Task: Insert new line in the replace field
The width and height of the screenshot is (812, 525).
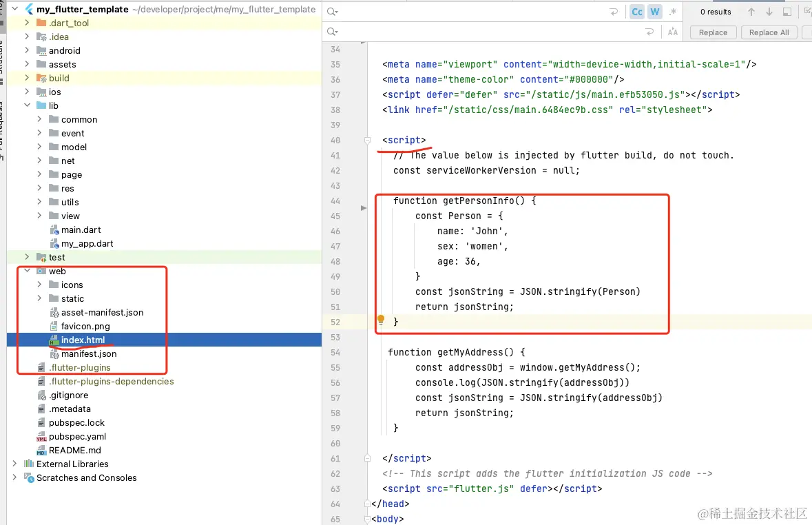Action: coord(649,32)
